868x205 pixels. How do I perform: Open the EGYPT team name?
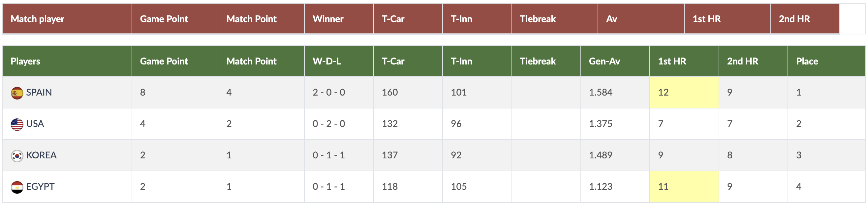[40, 186]
